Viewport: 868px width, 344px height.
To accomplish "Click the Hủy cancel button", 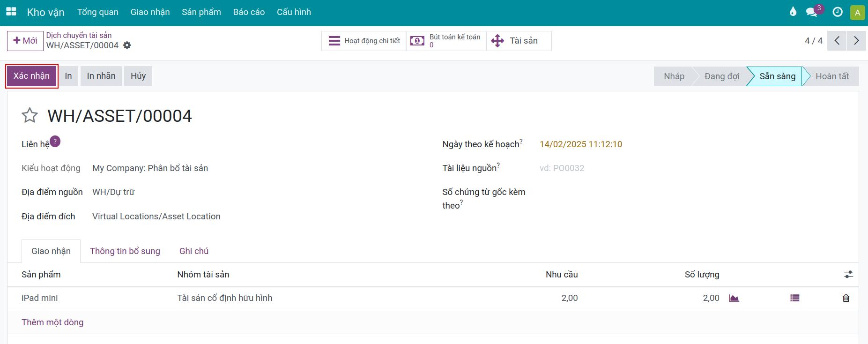I will click(x=138, y=76).
